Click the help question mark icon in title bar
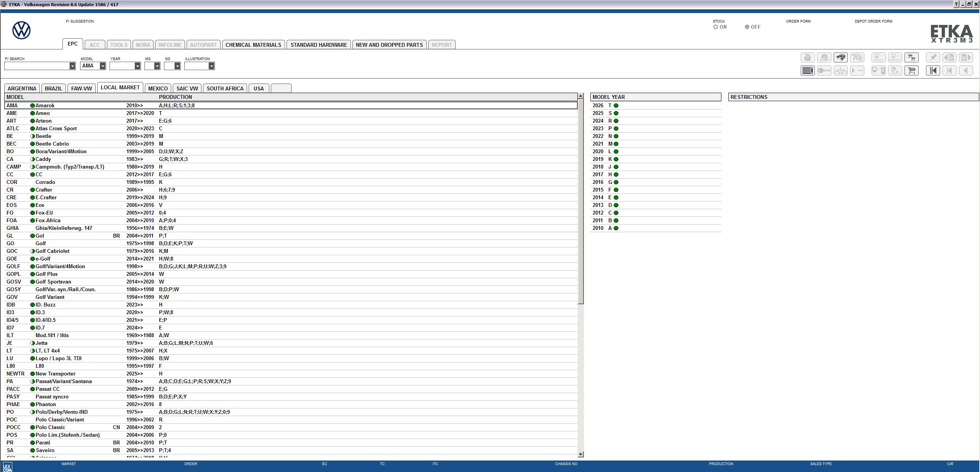 957,4
